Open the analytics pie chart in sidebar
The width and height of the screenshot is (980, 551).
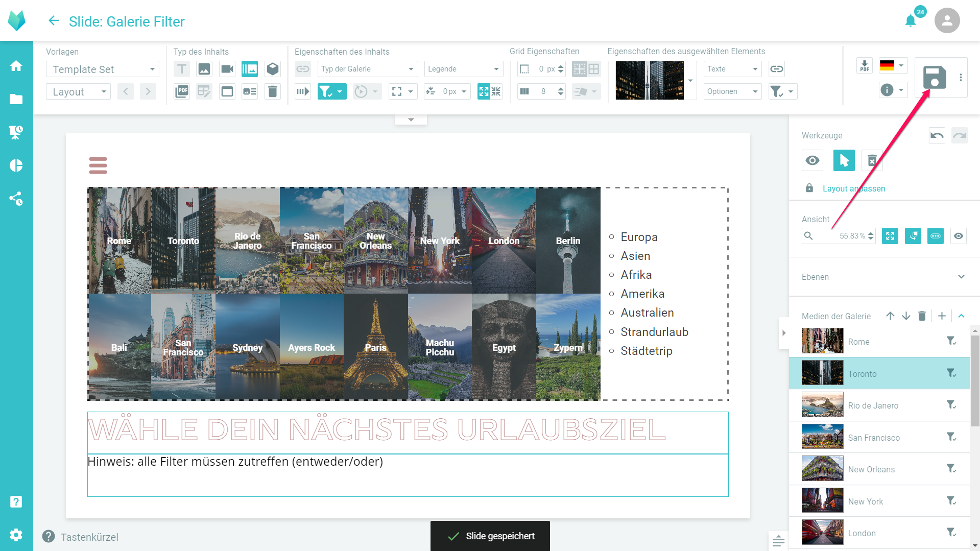[x=16, y=165]
